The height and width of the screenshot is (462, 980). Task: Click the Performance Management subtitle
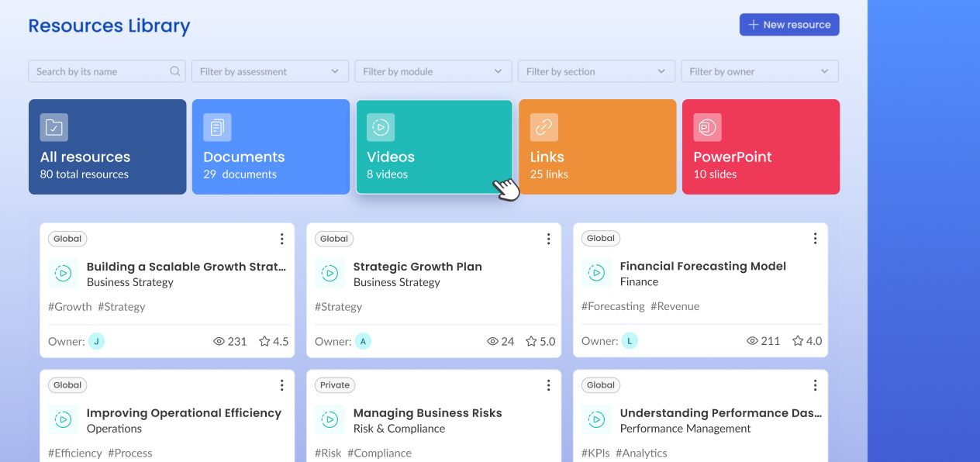[685, 429]
